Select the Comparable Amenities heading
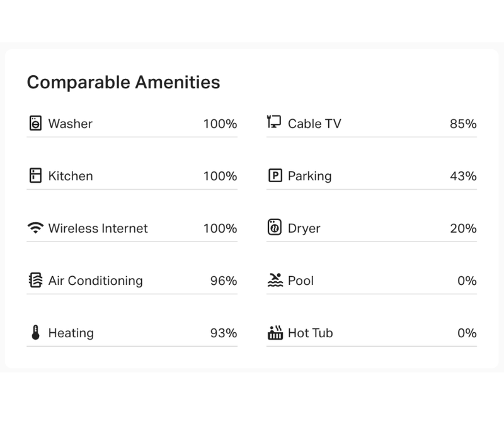Screen dimensions: 504x423 123,83
